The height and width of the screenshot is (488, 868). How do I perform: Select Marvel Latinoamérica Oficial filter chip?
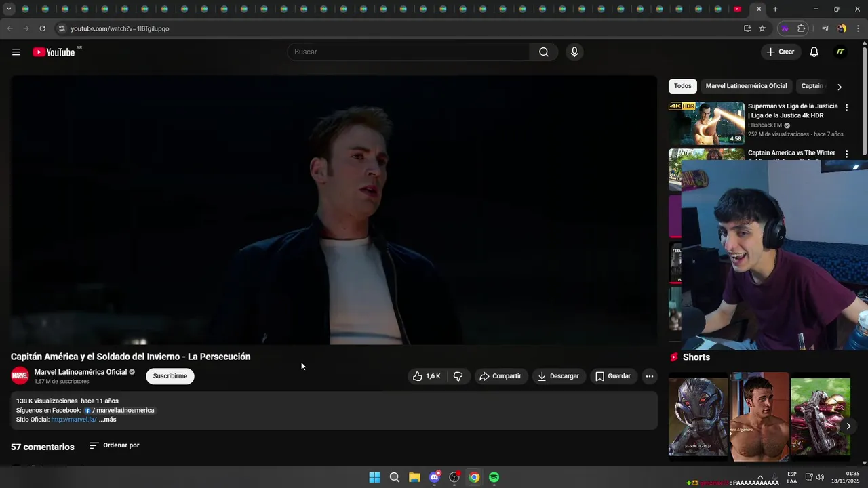(746, 86)
